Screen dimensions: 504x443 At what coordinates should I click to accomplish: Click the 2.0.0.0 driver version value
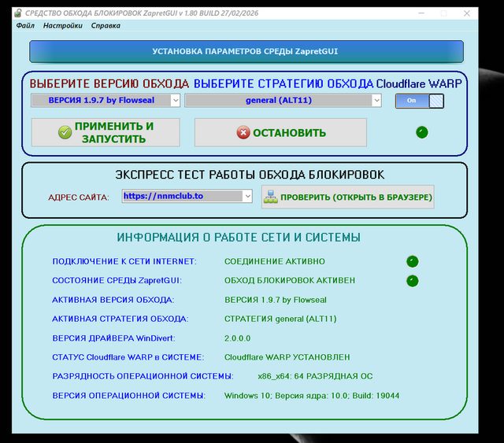point(238,338)
